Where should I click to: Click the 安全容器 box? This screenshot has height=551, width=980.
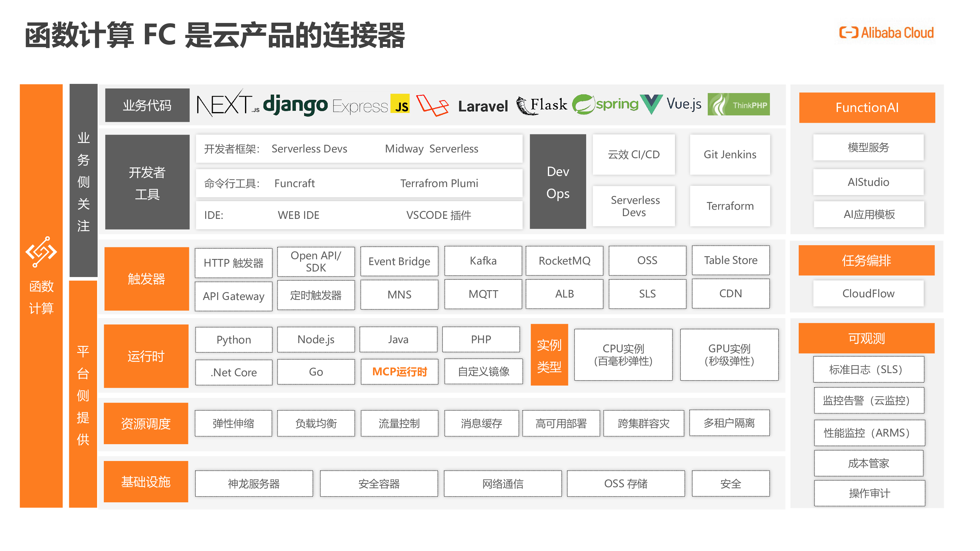[x=379, y=484]
